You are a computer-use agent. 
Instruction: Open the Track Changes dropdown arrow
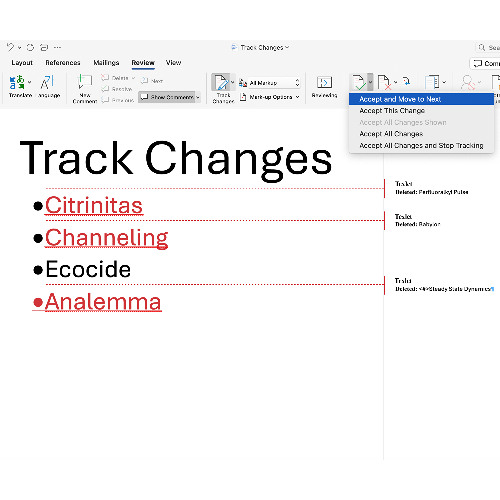tap(232, 82)
